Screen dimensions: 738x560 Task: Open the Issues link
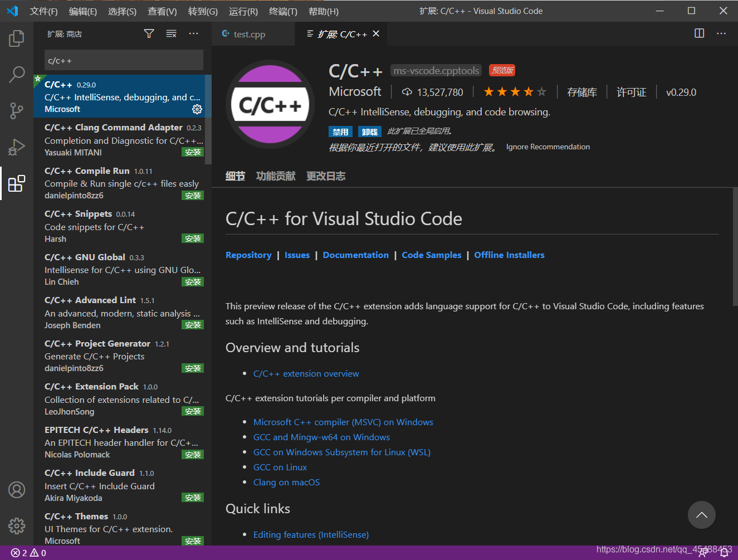click(x=297, y=255)
